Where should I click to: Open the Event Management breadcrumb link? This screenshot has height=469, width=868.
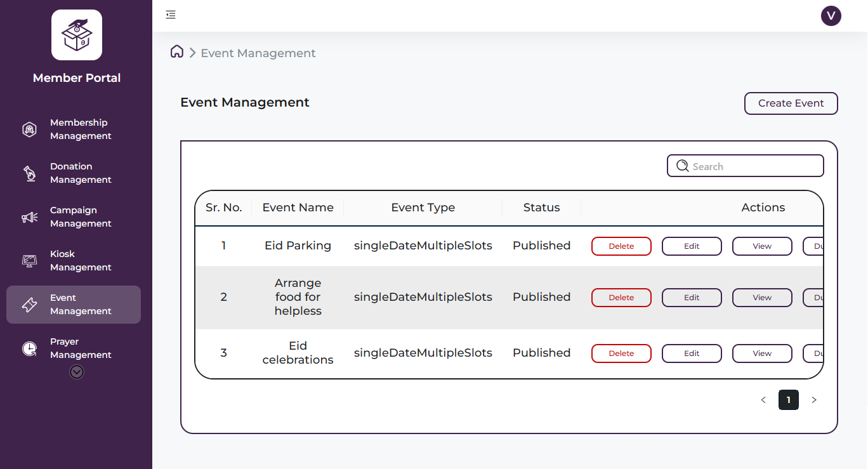click(258, 53)
